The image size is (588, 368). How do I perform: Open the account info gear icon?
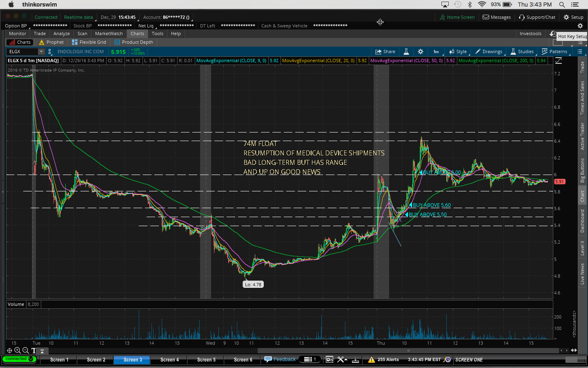point(580,26)
